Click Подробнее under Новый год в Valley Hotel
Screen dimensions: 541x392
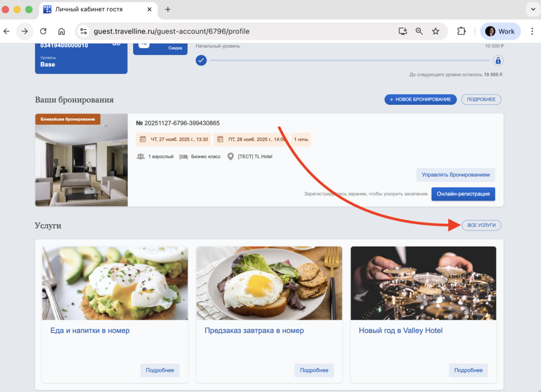pos(468,370)
